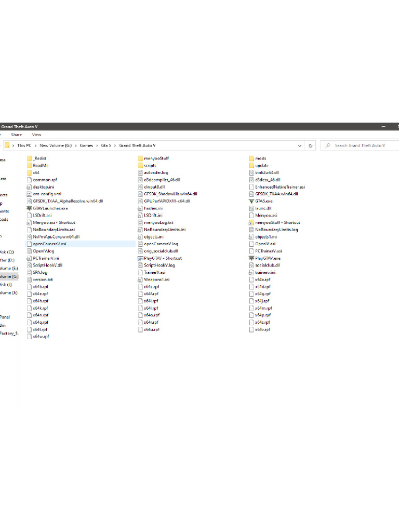Select the mods folder icon
399x532 pixels.
[251, 158]
